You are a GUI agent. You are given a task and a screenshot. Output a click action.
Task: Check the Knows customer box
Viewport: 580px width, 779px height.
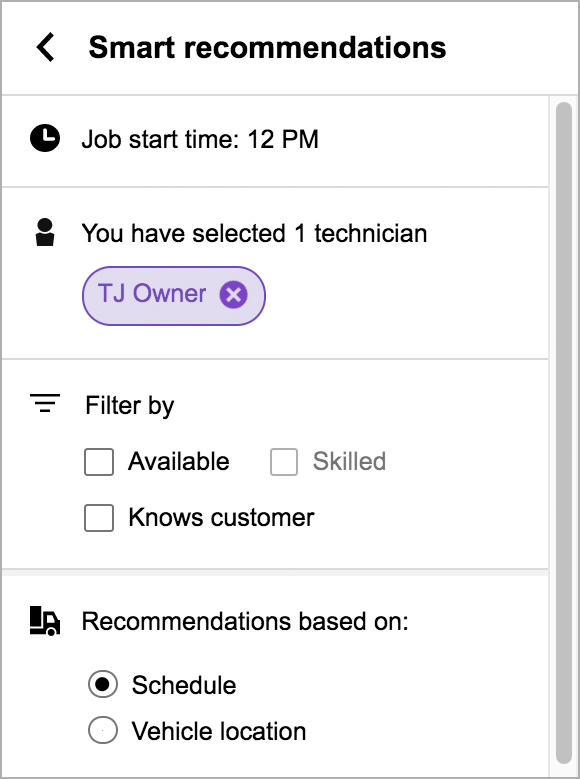pyautogui.click(x=99, y=518)
